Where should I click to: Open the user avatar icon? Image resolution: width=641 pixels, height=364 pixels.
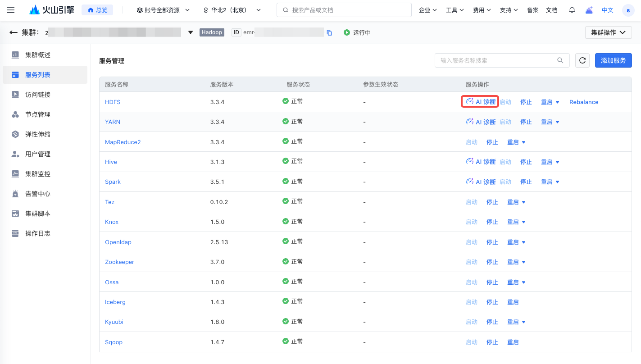tap(628, 10)
